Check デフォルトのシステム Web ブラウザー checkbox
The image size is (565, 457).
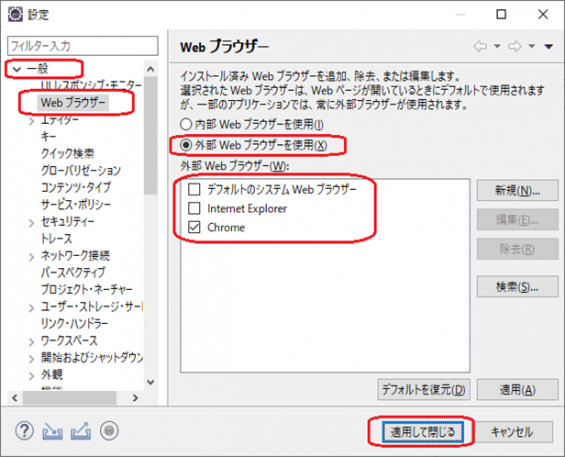pos(194,189)
